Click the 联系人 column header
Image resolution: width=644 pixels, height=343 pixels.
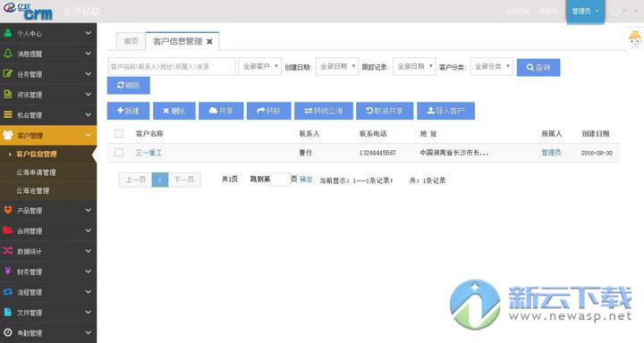click(x=309, y=133)
